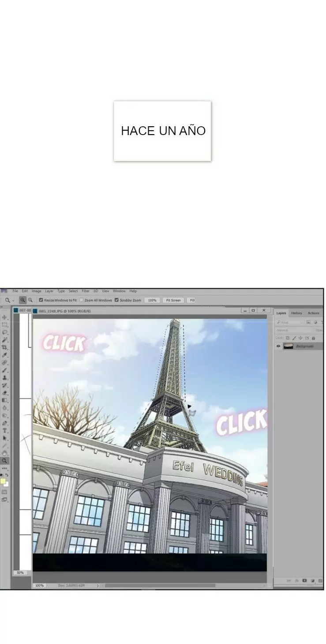Click the Fill button in options bar
This screenshot has width=326, height=644.
(x=191, y=300)
